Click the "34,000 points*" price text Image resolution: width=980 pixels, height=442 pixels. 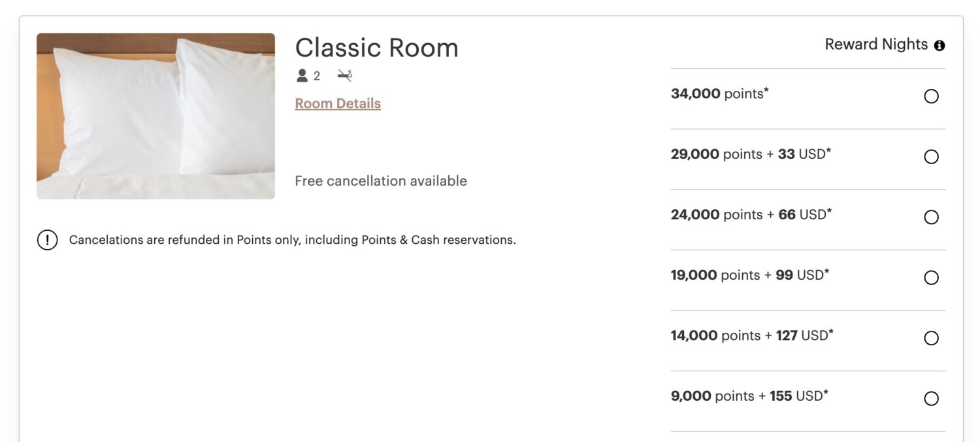point(719,93)
